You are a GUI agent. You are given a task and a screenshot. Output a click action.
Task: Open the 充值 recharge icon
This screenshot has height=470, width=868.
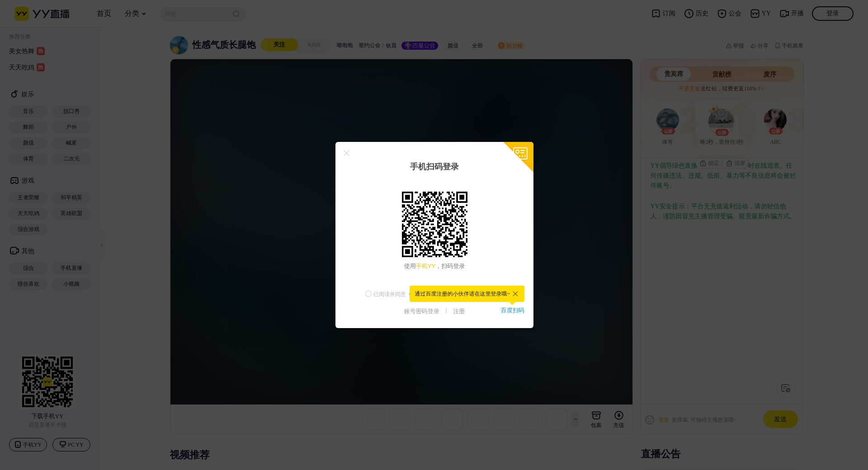(x=618, y=419)
